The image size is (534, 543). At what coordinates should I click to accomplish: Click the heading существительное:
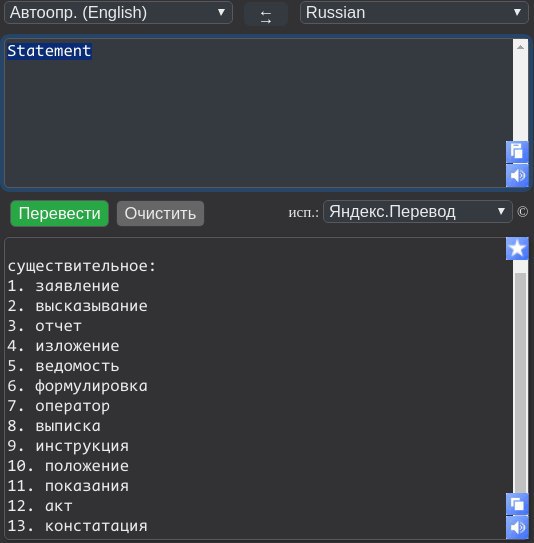tap(82, 266)
